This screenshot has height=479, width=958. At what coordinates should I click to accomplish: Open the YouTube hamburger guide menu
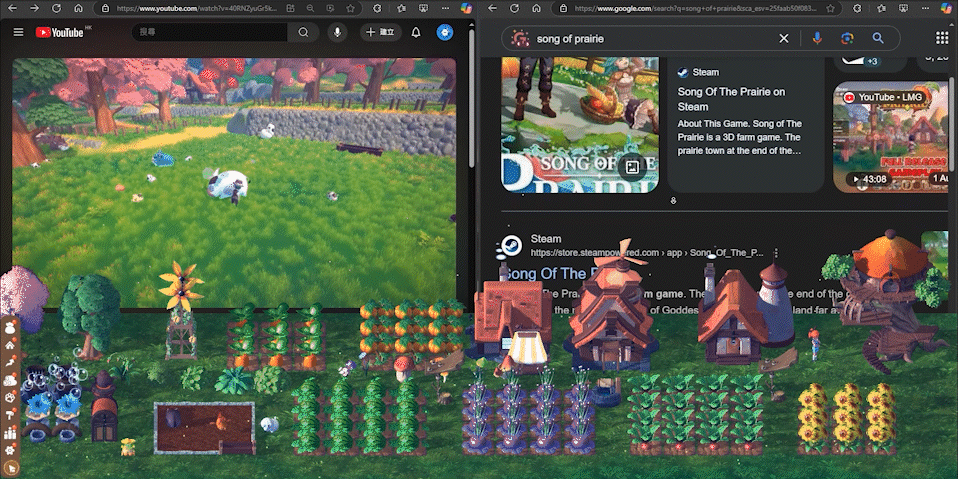coord(18,32)
